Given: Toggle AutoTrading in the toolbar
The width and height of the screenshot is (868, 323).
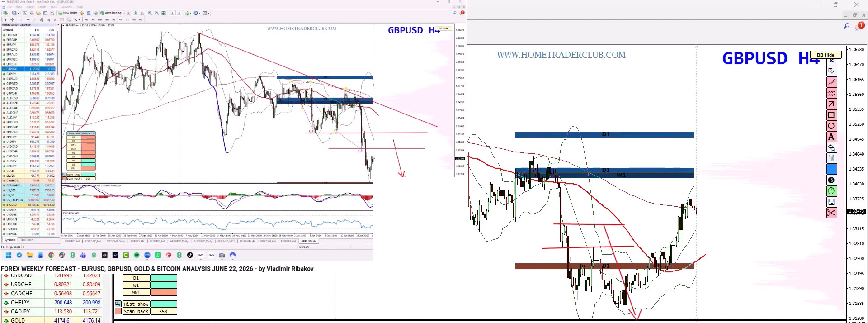Looking at the screenshot, I should [111, 13].
